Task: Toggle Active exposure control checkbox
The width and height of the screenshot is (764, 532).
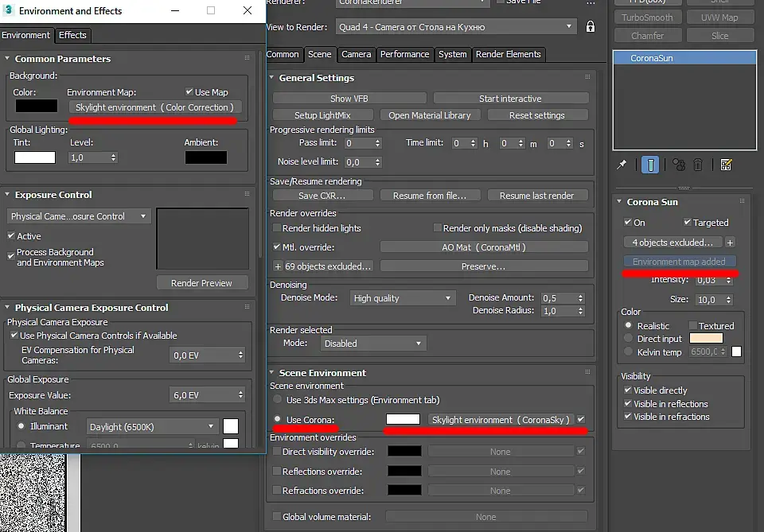Action: [x=11, y=235]
